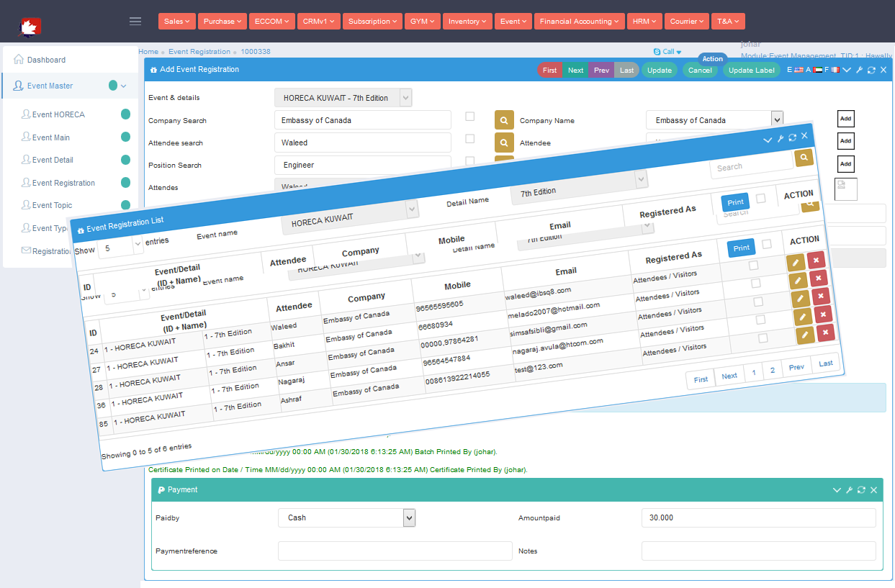Switch language with the US flag icon
Viewport: 895px width, 588px height.
pos(799,70)
